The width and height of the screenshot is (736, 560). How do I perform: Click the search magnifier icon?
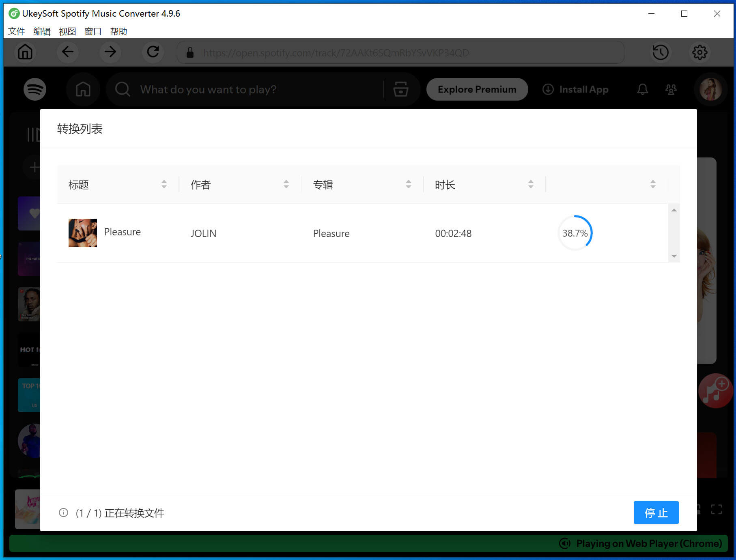pos(123,89)
